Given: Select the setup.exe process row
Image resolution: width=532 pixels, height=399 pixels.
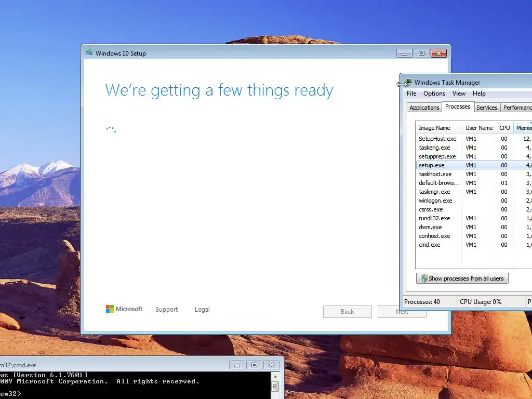Looking at the screenshot, I should pyautogui.click(x=474, y=165).
